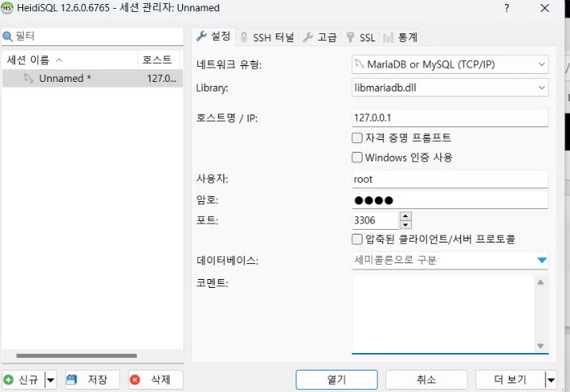The width and height of the screenshot is (570, 392).
Task: Click the 취소 button
Action: pyautogui.click(x=426, y=379)
